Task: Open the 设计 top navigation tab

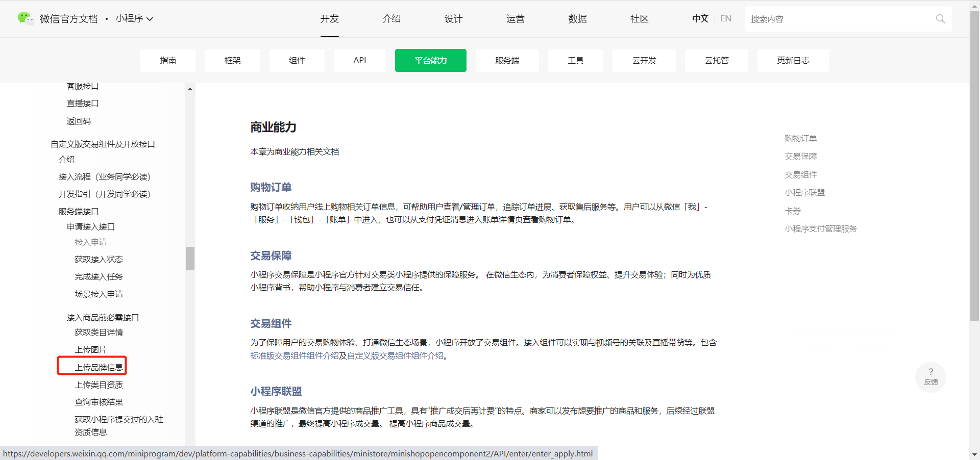Action: click(x=453, y=19)
